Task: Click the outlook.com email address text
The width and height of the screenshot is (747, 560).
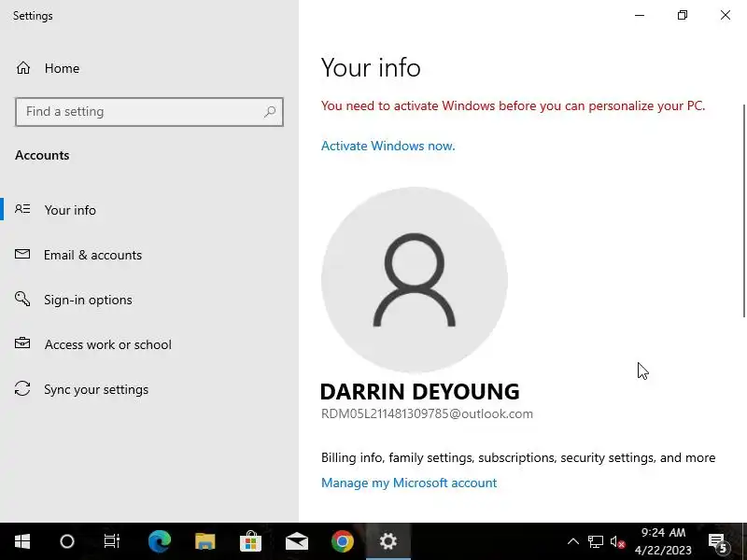Action: (x=427, y=413)
